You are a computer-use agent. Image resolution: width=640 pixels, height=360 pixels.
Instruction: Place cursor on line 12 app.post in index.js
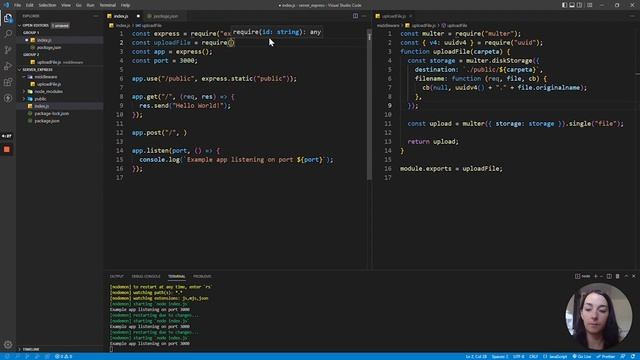click(159, 133)
